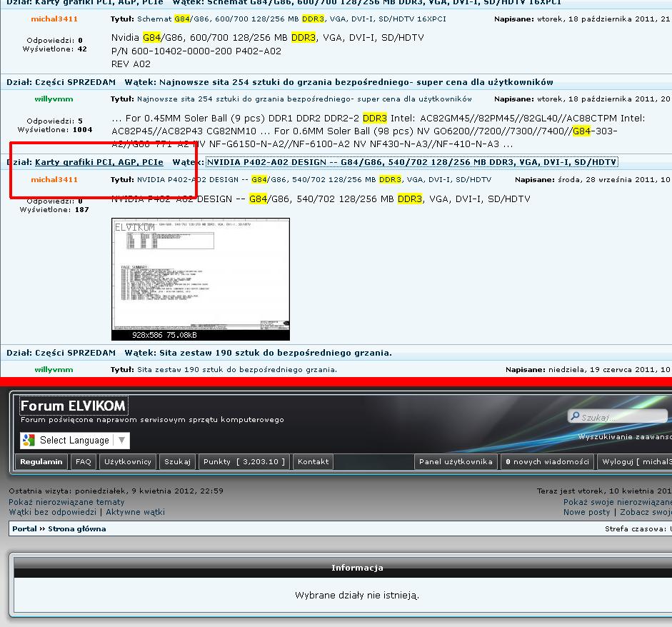Viewport: 672px width, 627px height.
Task: Open the Szukaj navigation menu item
Action: (x=177, y=461)
